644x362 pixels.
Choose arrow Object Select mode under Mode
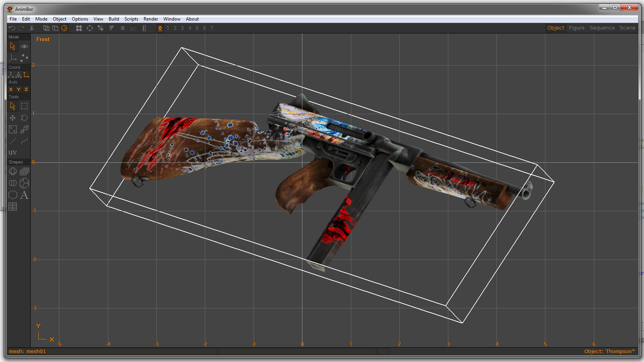(13, 46)
